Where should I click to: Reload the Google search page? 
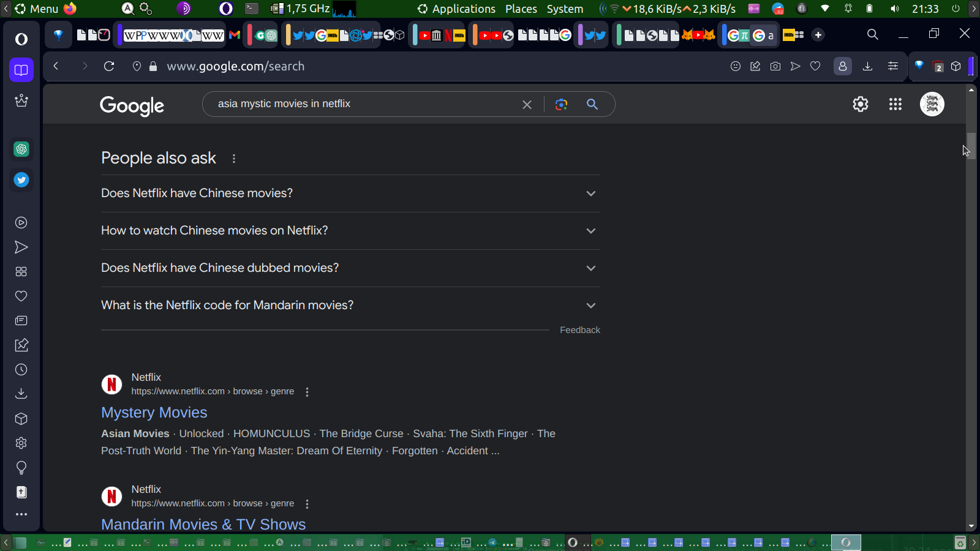click(x=109, y=66)
